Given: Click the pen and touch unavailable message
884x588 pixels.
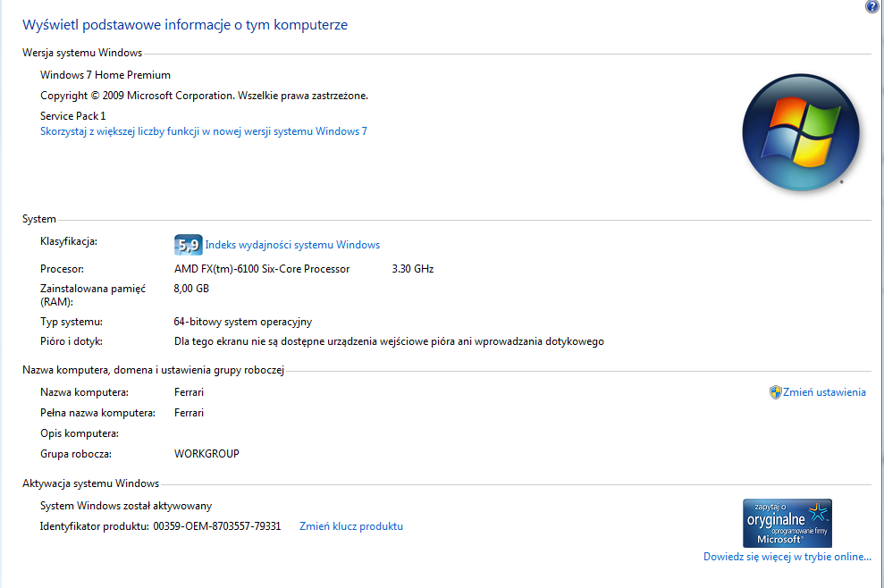Looking at the screenshot, I should pos(389,341).
